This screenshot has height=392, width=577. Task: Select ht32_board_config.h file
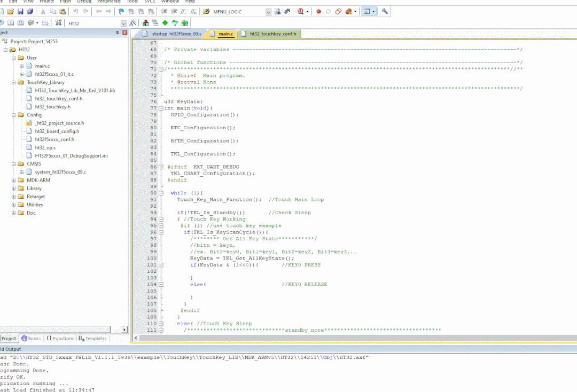coord(57,131)
